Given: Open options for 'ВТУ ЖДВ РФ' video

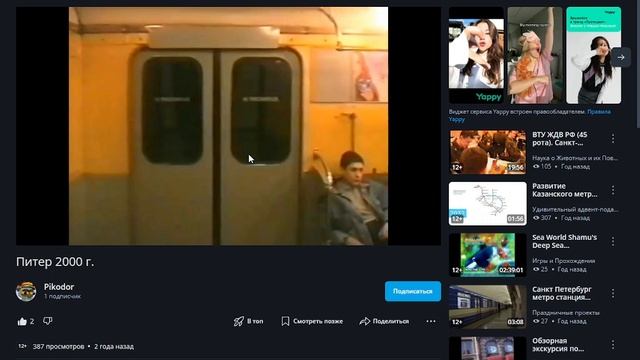Looking at the screenshot, I should [613, 139].
